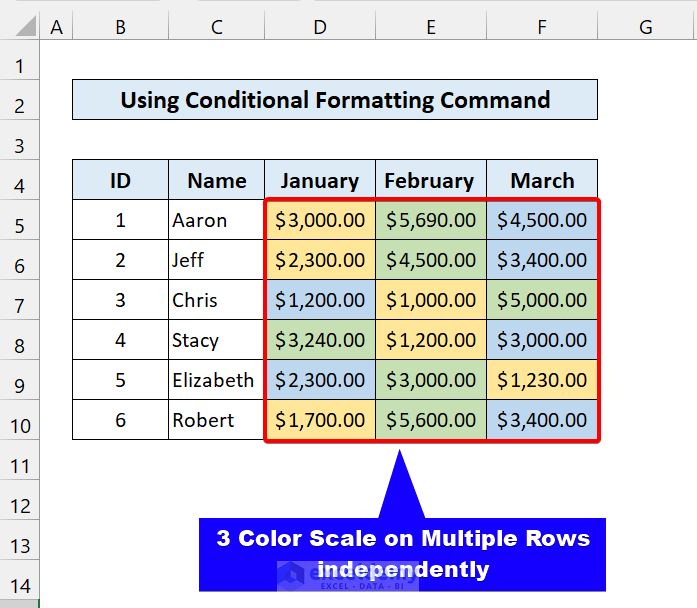Select Robert's February value $5,600.00
The width and height of the screenshot is (697, 608).
coord(431,420)
